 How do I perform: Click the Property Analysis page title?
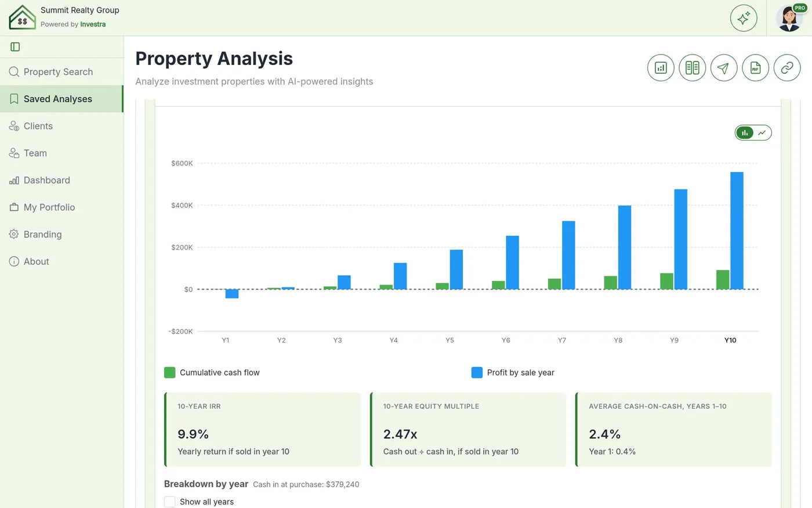pyautogui.click(x=214, y=59)
